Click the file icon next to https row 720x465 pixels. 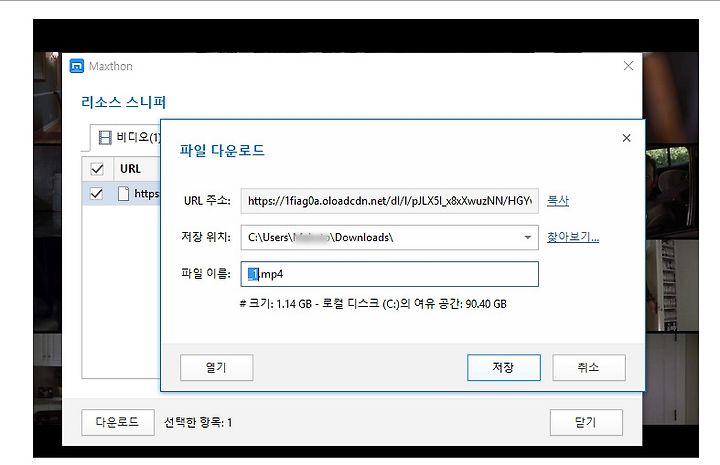click(123, 194)
